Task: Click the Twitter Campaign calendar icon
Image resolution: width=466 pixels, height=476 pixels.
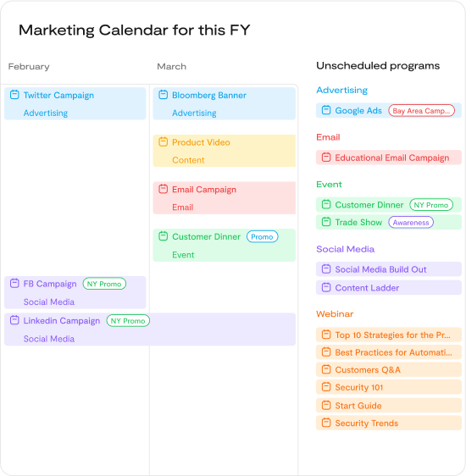Action: 14,95
